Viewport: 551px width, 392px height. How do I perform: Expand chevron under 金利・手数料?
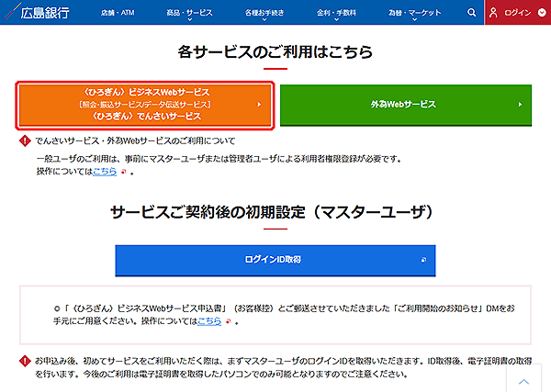[x=336, y=19]
